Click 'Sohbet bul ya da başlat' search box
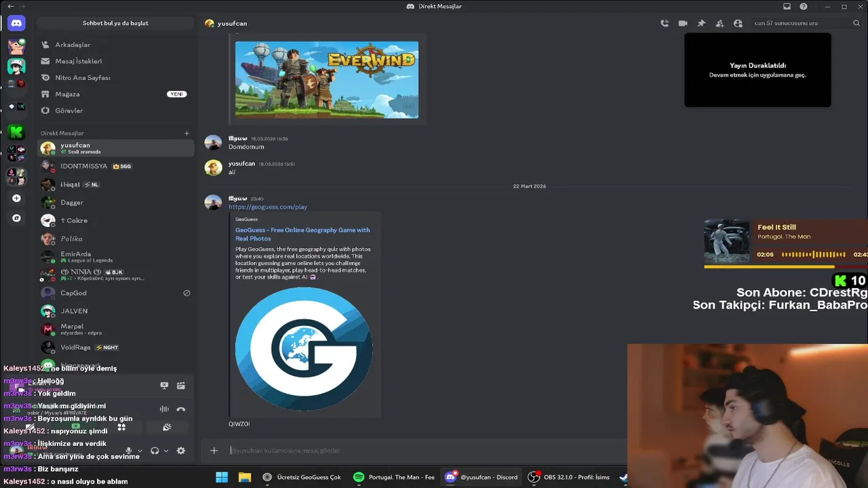Screen dimensions: 868x488 click(x=115, y=23)
